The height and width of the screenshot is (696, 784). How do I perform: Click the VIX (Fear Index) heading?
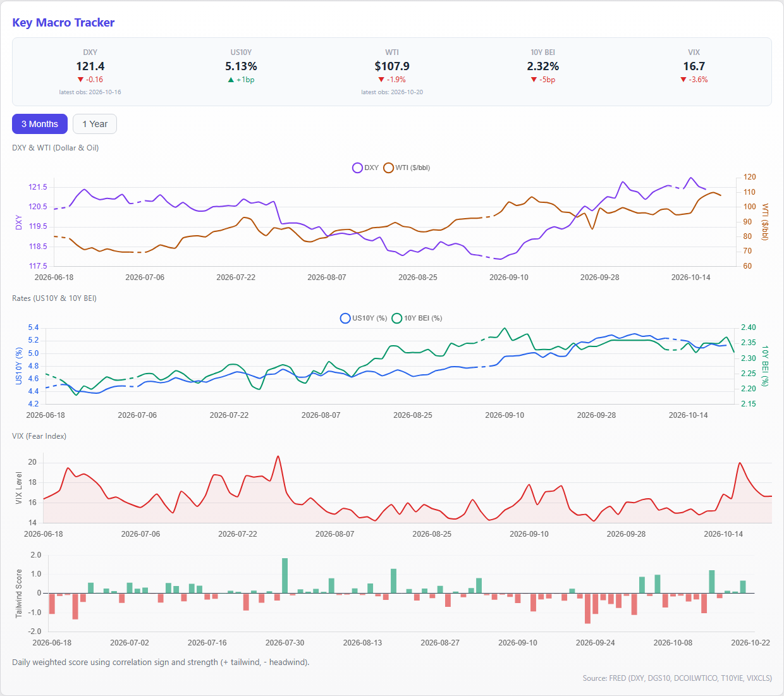tap(39, 436)
